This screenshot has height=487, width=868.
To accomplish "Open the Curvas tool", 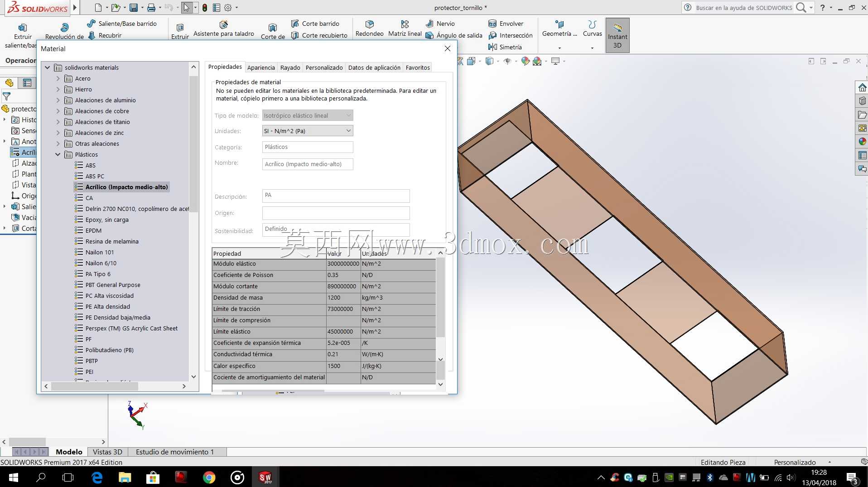I will click(593, 29).
